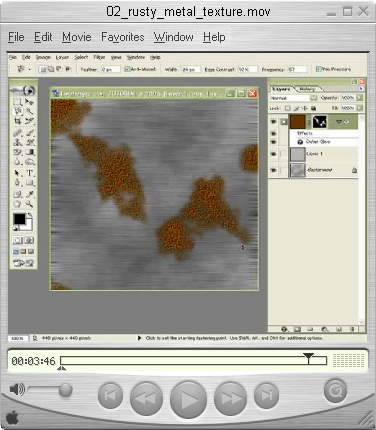Image resolution: width=376 pixels, height=430 pixels.
Task: Switch to Quick Mask mode
Action: pos(29,240)
